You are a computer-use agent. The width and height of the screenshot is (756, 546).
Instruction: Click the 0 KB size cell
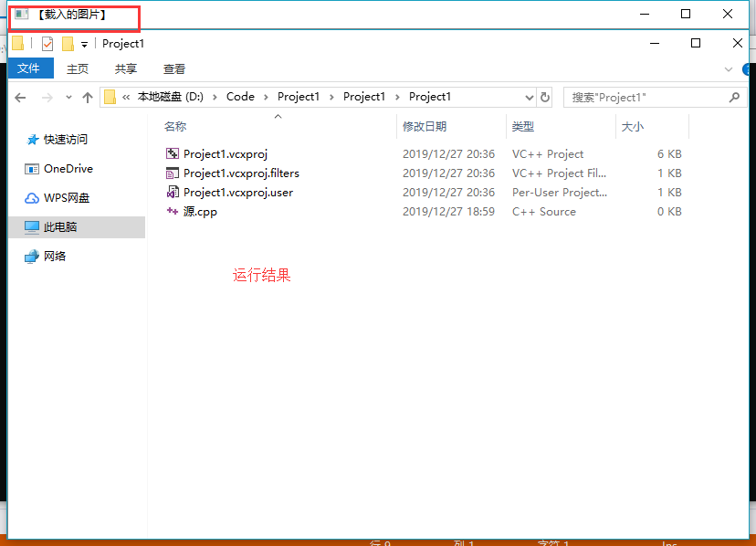669,212
